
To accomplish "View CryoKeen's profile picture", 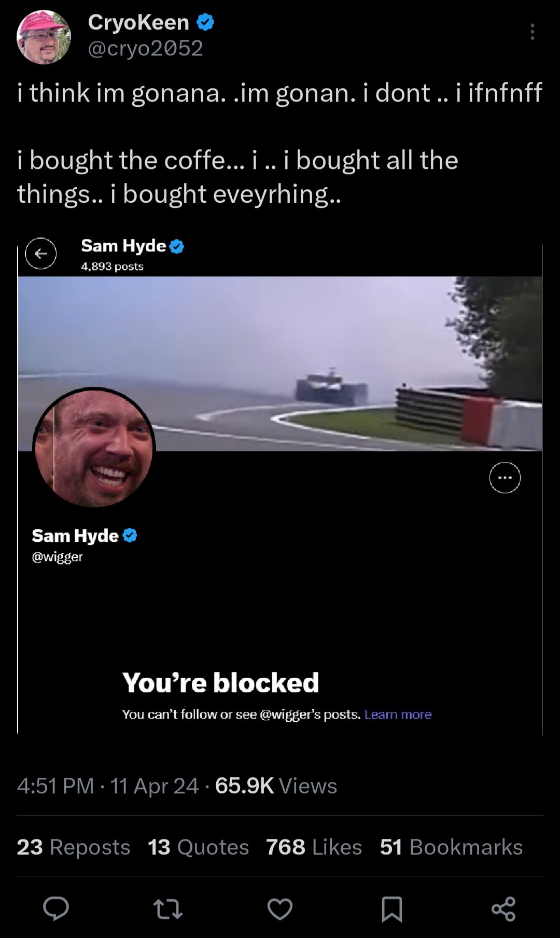I will [44, 37].
